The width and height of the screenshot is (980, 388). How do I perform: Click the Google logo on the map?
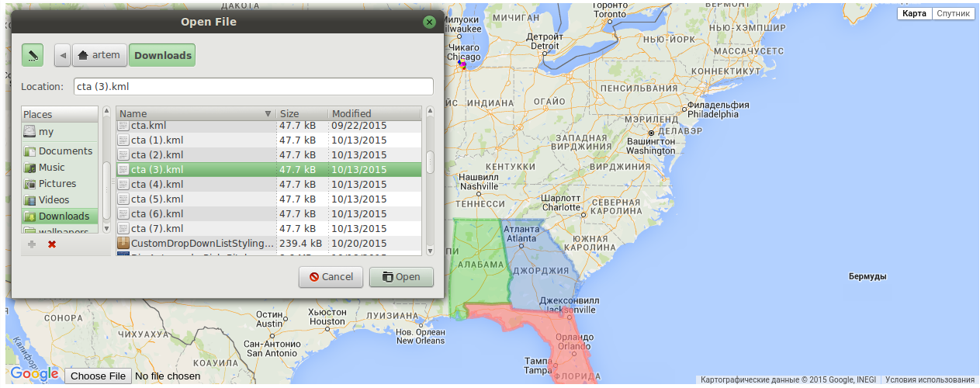click(34, 374)
